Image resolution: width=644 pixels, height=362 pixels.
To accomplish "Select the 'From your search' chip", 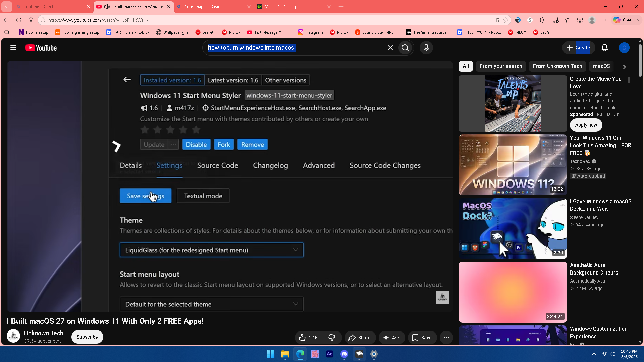I will pyautogui.click(x=501, y=66).
